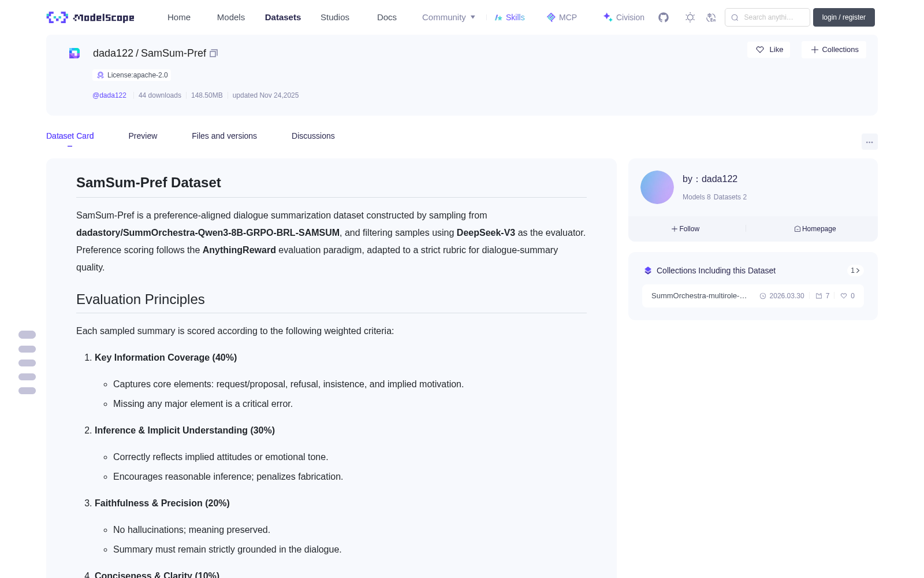Open the three-dot more options button
This screenshot has width=924, height=578.
(x=869, y=142)
